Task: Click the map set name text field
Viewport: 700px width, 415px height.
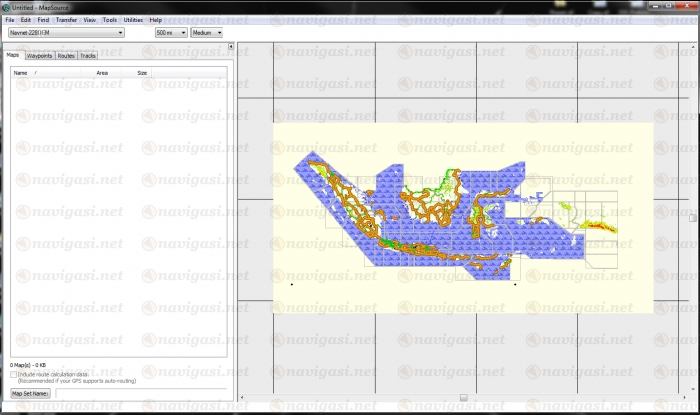Action: click(140, 394)
